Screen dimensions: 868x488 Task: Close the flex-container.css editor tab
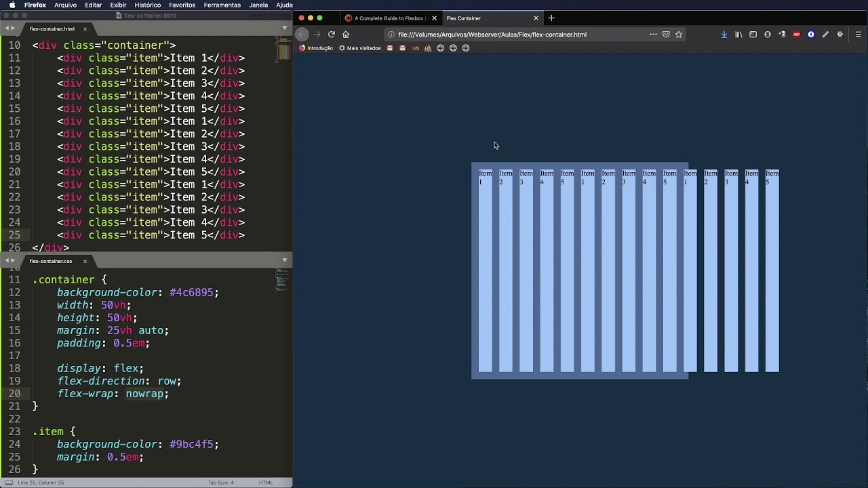(85, 261)
